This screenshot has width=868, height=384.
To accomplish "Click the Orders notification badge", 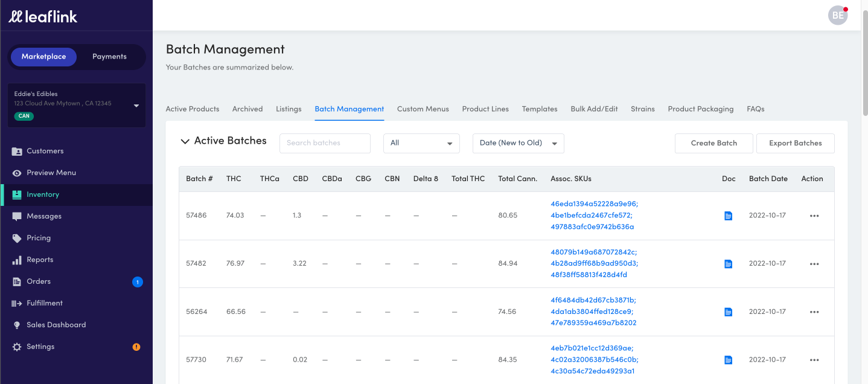I will [x=137, y=281].
